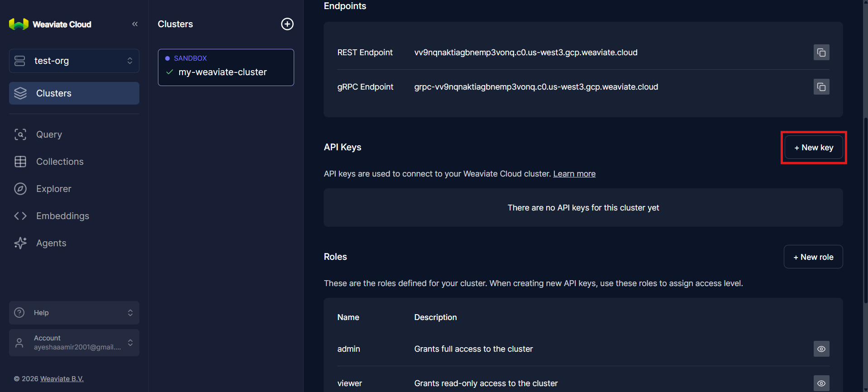Viewport: 868px width, 392px height.
Task: Click the Explorer compass icon
Action: (20, 189)
